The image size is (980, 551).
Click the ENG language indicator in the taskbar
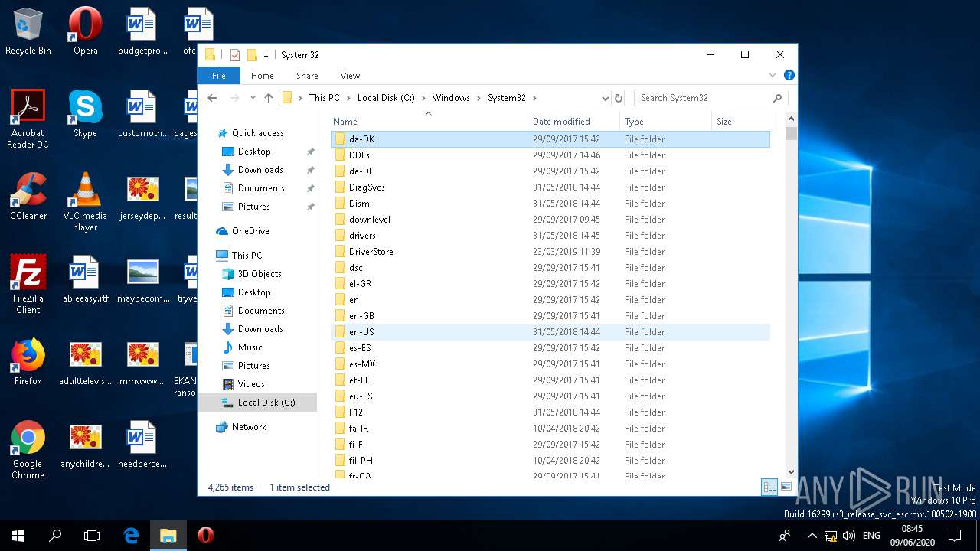tap(871, 536)
